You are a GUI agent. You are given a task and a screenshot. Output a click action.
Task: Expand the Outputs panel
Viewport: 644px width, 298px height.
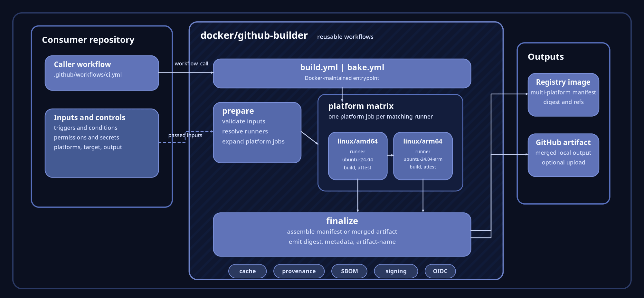coord(545,57)
